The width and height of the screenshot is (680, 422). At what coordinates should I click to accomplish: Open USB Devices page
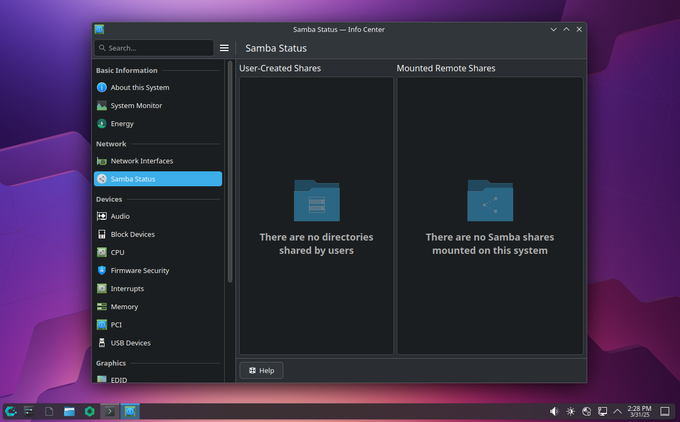pyautogui.click(x=158, y=343)
